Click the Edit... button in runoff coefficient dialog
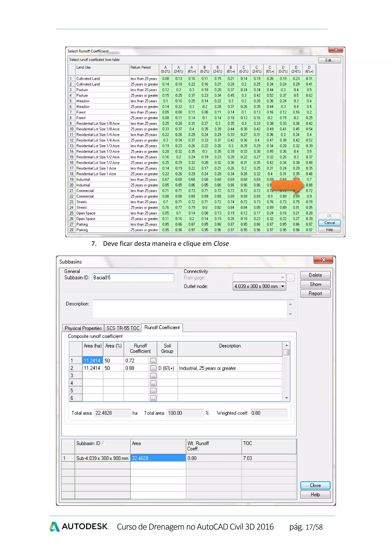Image resolution: width=392 pixels, height=555 pixels. coord(329,60)
